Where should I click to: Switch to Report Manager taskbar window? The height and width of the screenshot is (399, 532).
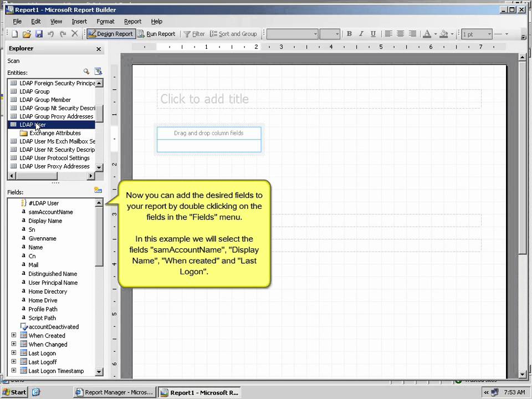coord(114,392)
